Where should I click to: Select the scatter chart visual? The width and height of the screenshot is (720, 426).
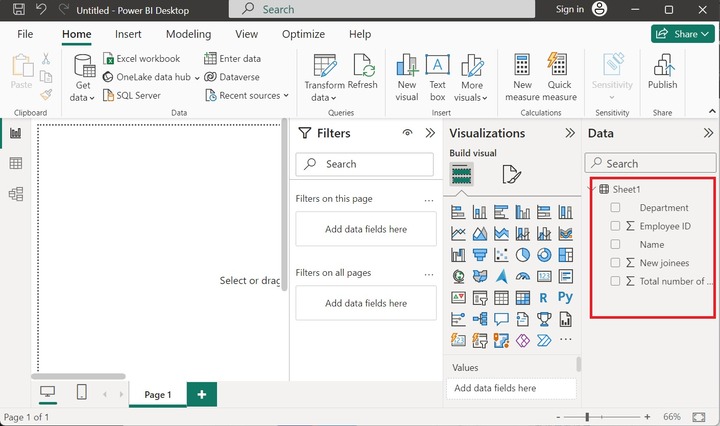pos(501,255)
